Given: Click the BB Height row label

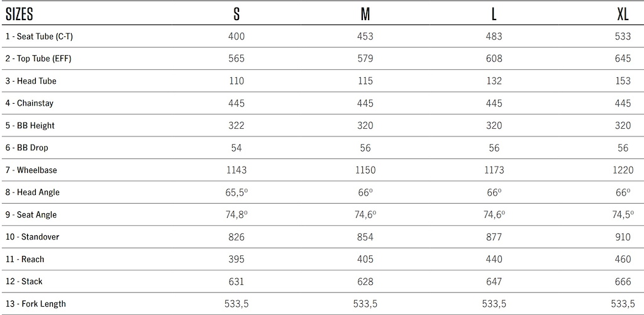Looking at the screenshot, I should pos(30,126).
